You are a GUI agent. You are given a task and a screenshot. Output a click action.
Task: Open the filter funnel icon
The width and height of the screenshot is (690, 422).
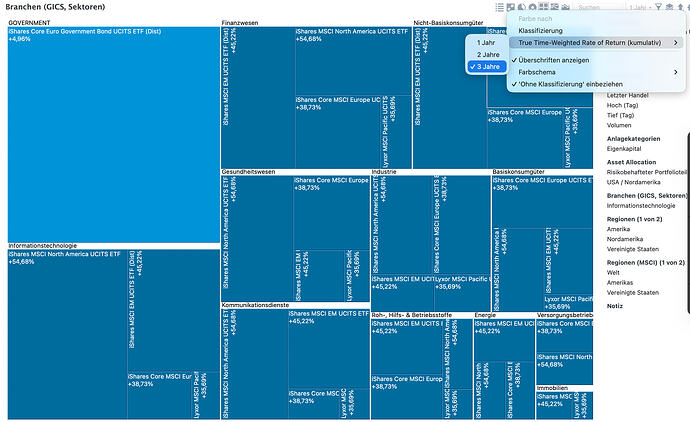[658, 7]
